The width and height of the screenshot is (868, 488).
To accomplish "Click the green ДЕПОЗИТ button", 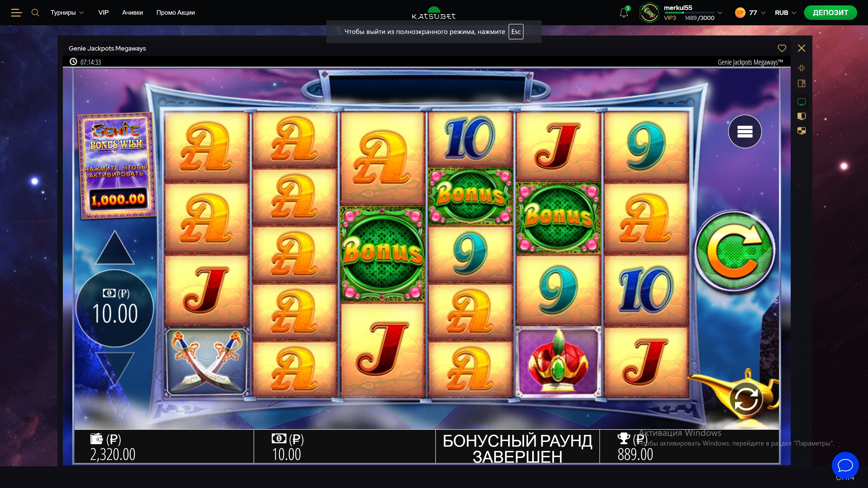I will pyautogui.click(x=830, y=13).
